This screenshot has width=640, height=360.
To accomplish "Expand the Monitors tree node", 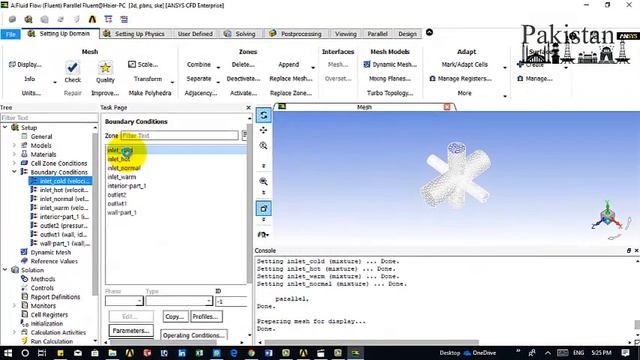I will (14, 305).
